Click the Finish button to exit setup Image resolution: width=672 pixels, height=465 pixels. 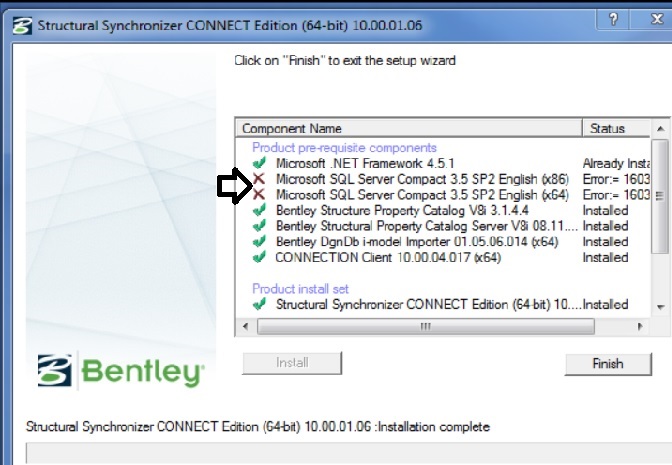pyautogui.click(x=608, y=364)
